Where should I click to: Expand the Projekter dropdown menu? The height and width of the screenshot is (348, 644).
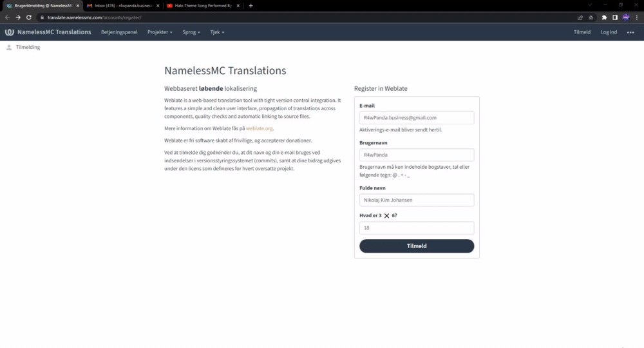pos(160,32)
